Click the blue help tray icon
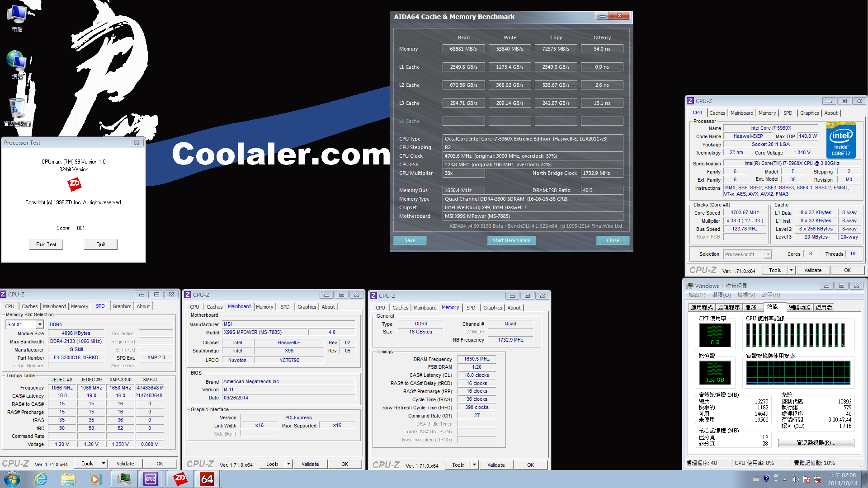Viewport: 868px width, 488px height. coord(766,479)
